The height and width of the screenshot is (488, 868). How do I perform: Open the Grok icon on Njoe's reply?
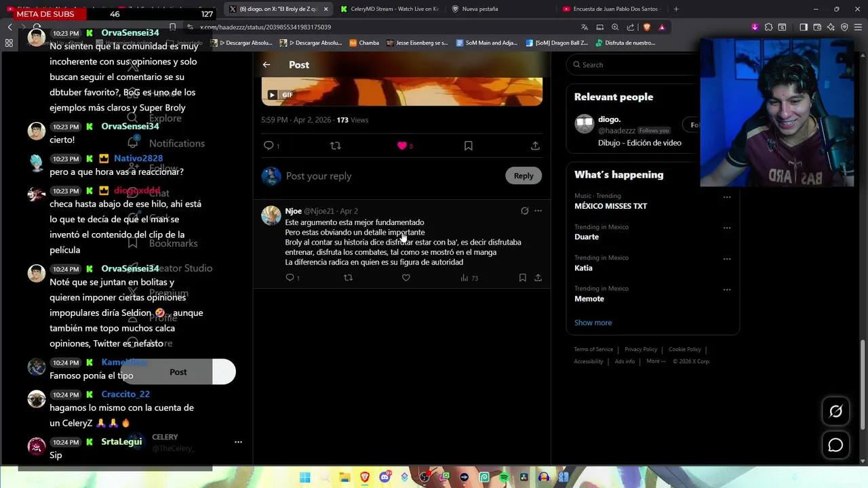[x=524, y=211]
